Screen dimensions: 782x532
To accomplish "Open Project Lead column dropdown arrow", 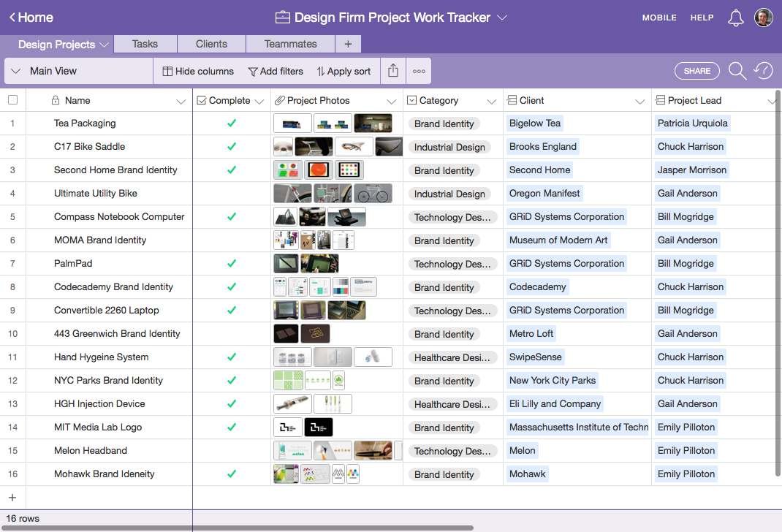I will 772,102.
